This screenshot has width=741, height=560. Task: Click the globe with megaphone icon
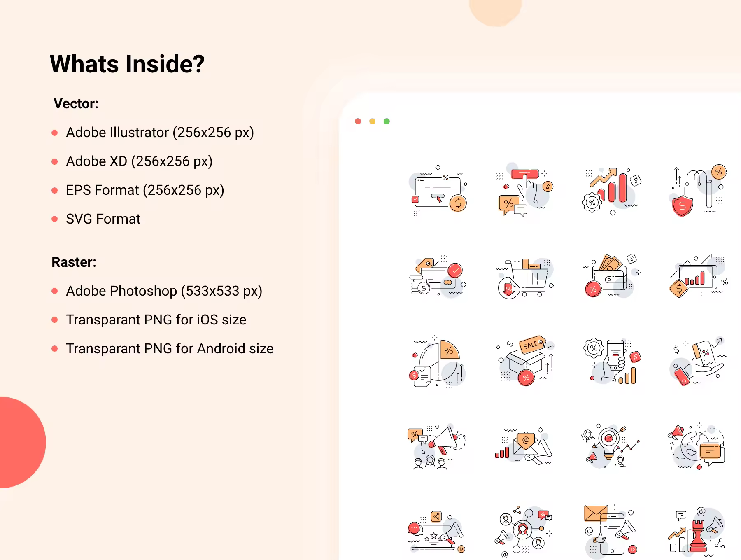[x=697, y=446]
